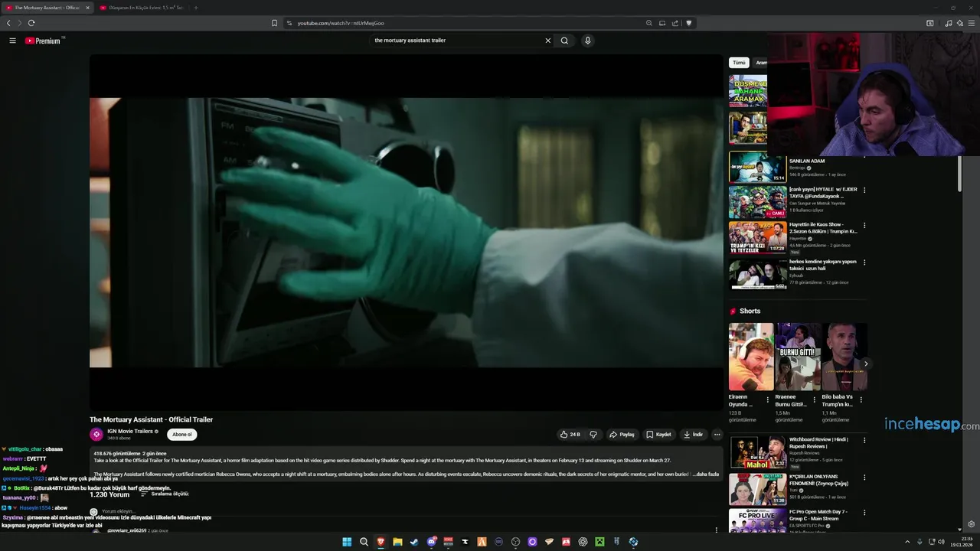This screenshot has height=551, width=980.
Task: Open Windows taskbar search
Action: 364,542
